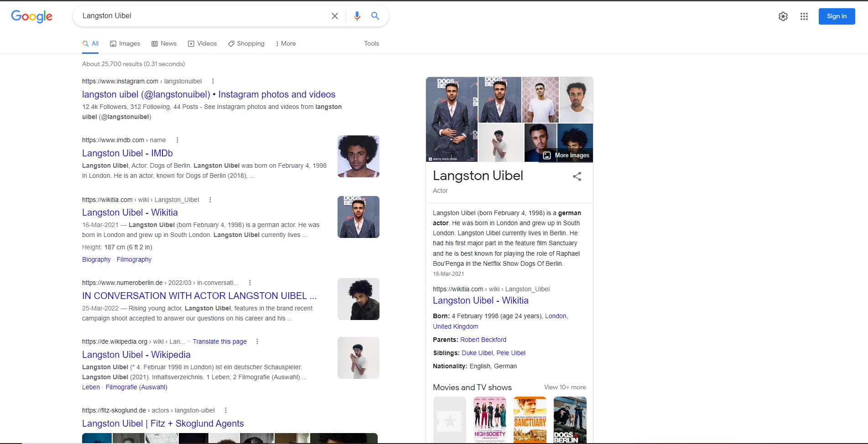Expand the More search options menu
868x444 pixels.
(286, 44)
